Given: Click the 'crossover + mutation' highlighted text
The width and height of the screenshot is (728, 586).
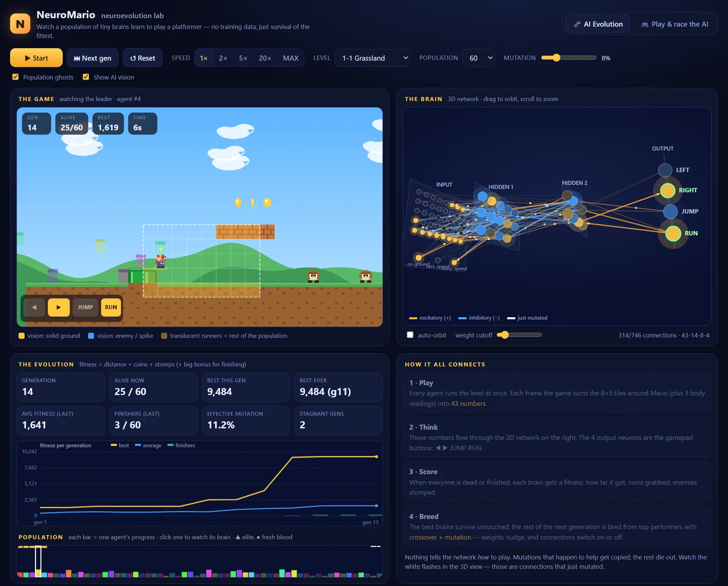Looking at the screenshot, I should 440,537.
